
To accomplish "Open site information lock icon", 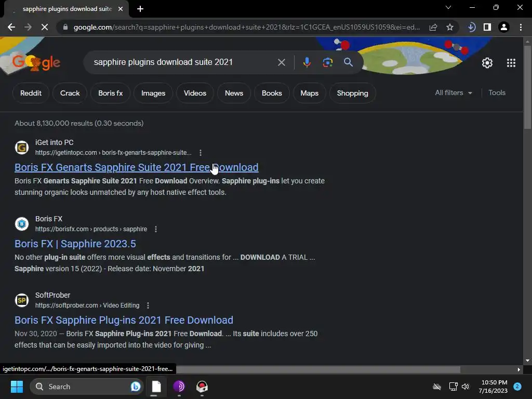I will (65, 27).
